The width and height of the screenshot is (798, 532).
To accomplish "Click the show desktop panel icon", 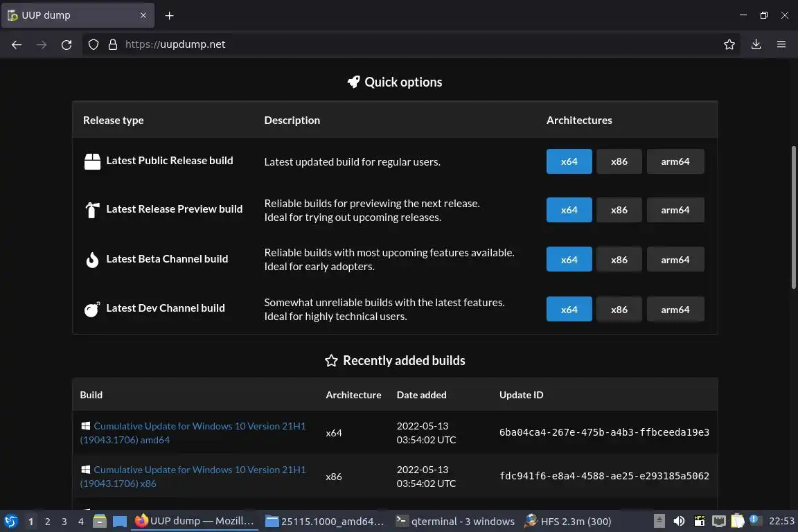I will pyautogui.click(x=120, y=522).
